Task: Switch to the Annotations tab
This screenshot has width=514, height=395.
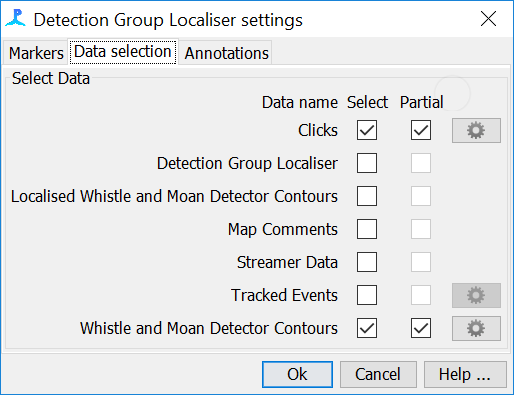Action: click(x=226, y=53)
